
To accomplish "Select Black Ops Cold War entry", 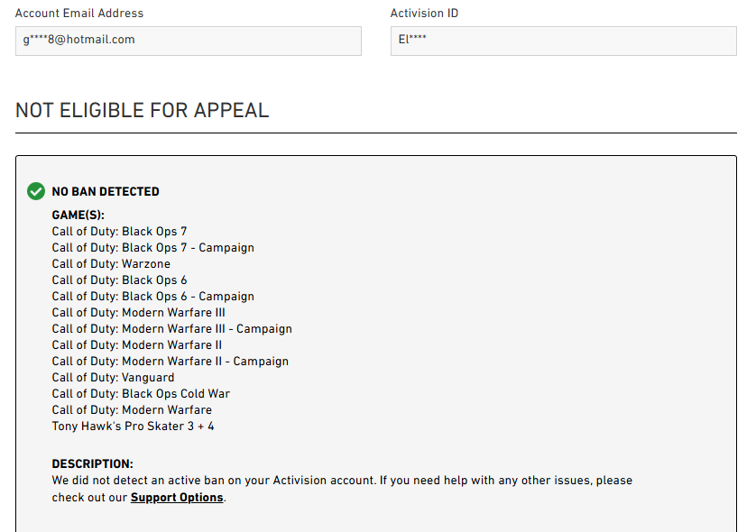I will (x=142, y=394).
